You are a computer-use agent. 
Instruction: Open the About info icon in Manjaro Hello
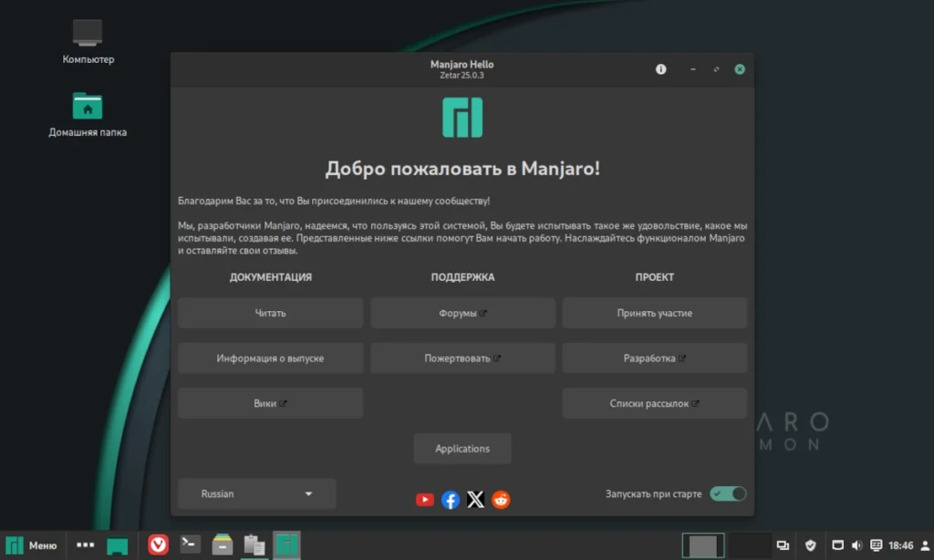[660, 69]
